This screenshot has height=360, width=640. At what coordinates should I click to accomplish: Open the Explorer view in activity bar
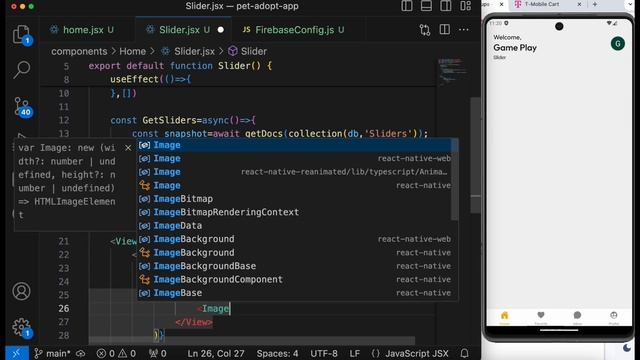pyautogui.click(x=21, y=35)
